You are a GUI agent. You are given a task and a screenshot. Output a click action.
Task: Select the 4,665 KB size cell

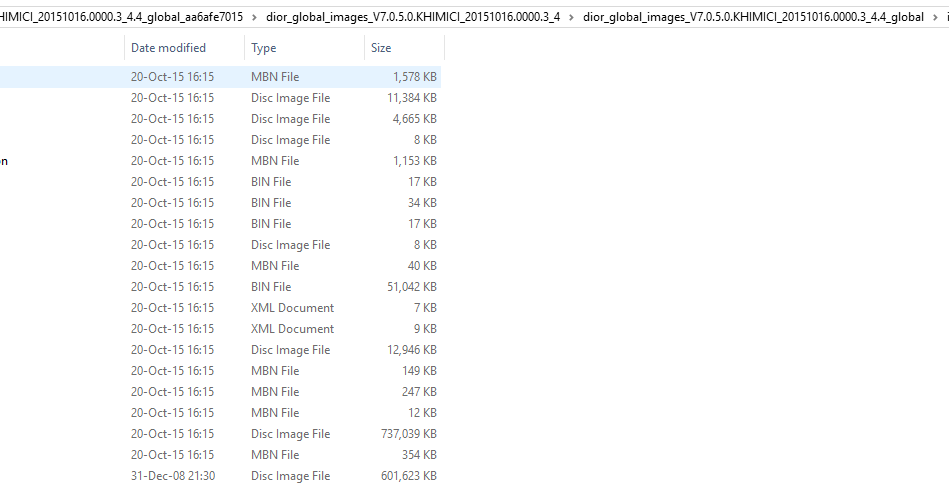point(414,119)
